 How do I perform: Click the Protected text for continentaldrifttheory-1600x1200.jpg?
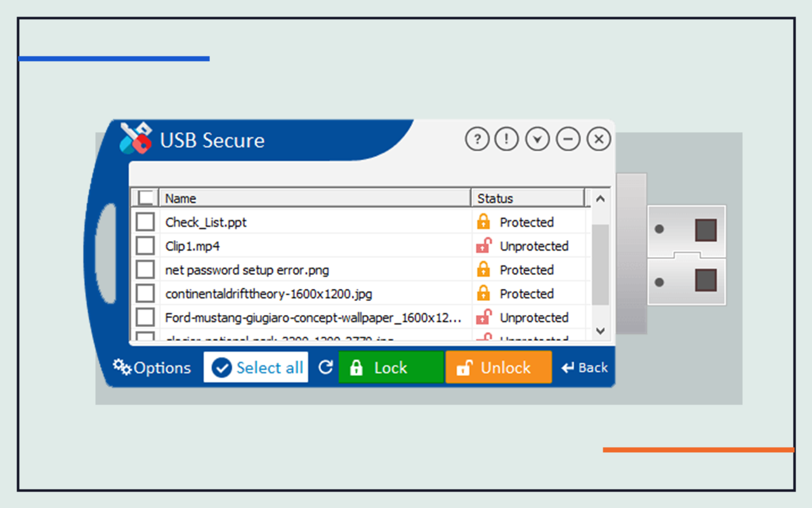point(527,294)
